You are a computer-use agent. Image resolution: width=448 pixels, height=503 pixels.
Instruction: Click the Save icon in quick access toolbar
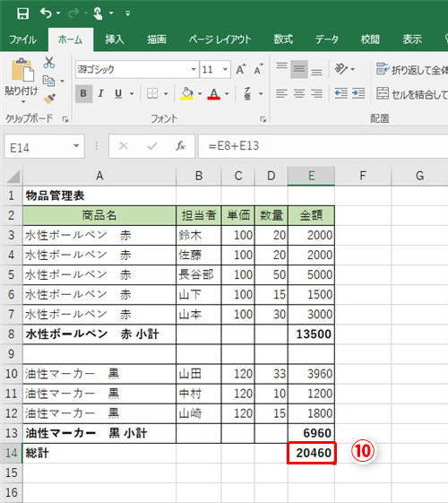(22, 13)
